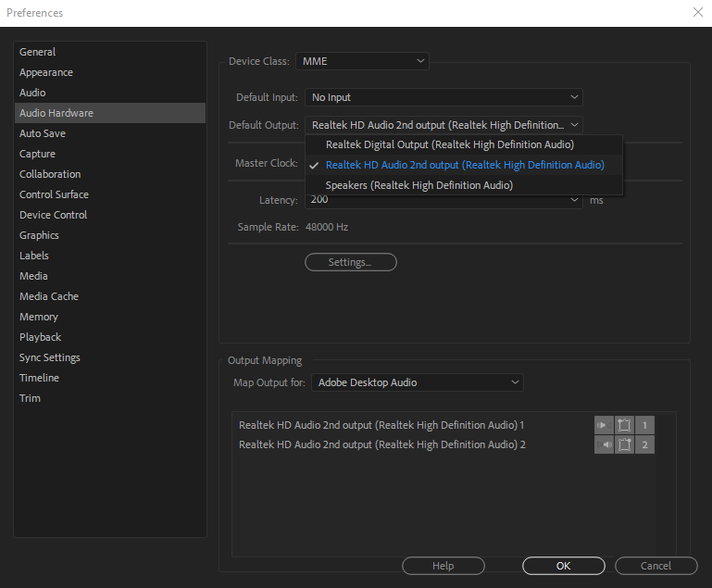Switch to Playback preferences category
Image resolution: width=712 pixels, height=588 pixels.
[40, 337]
